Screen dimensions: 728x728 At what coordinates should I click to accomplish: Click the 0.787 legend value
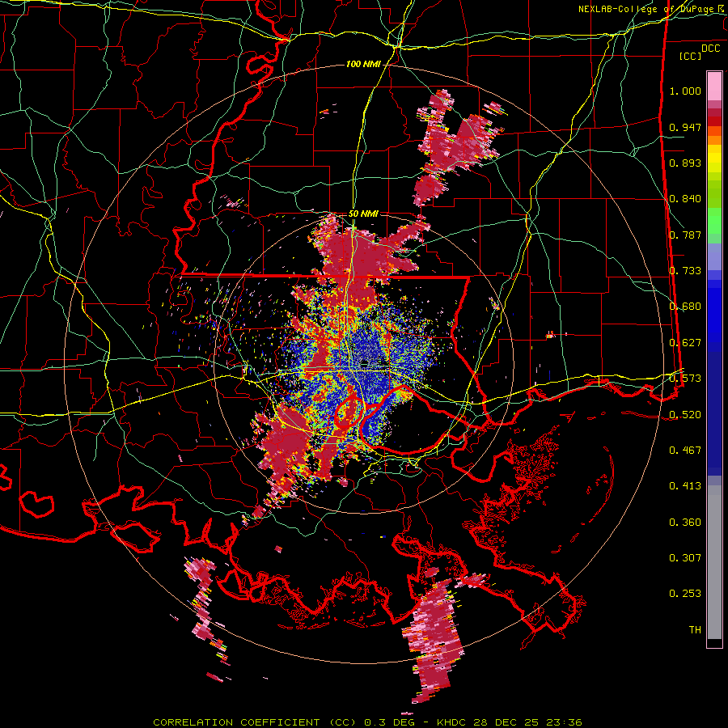(x=685, y=235)
